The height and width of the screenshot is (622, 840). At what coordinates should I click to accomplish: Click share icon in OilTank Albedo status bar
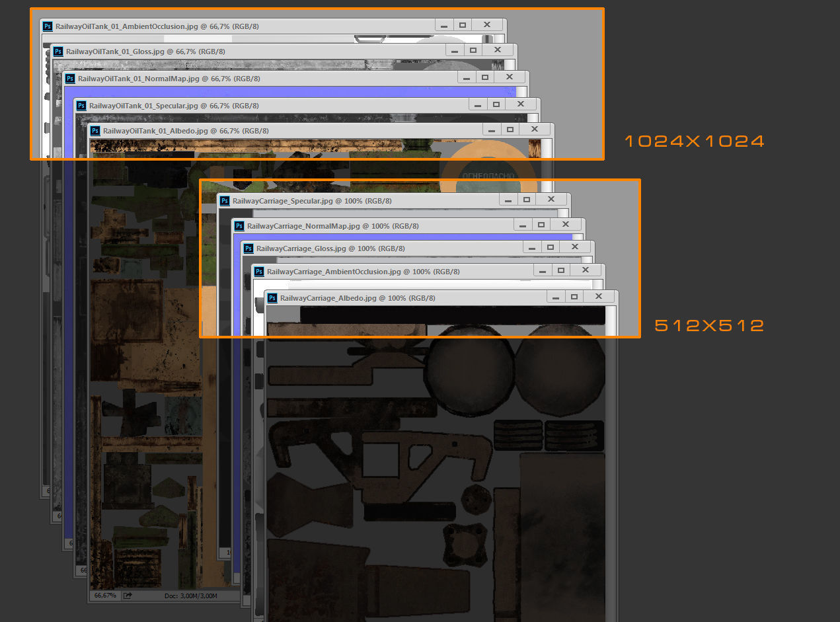coord(128,596)
